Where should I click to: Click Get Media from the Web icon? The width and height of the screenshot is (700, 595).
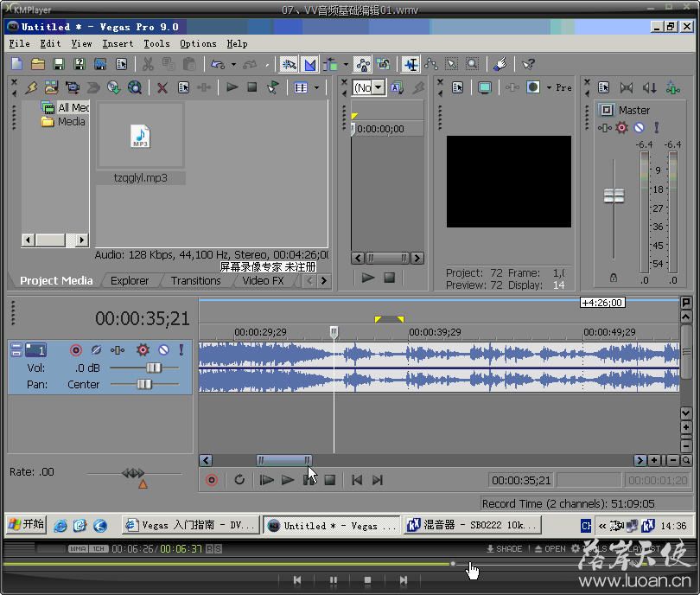tap(113, 87)
